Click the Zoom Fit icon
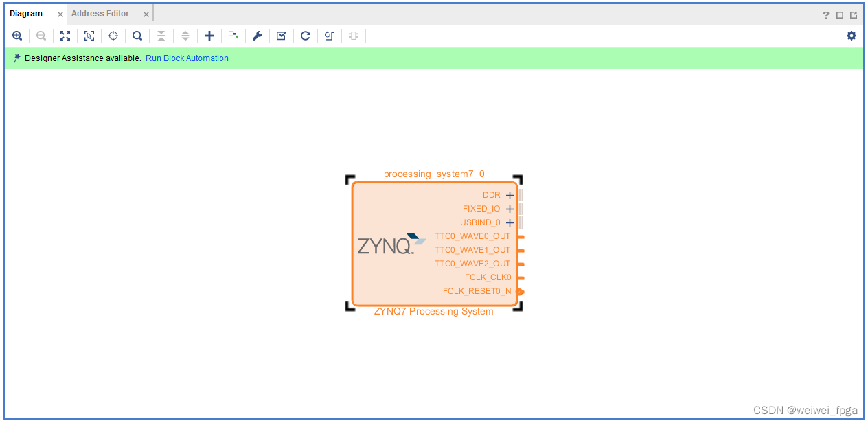 coord(65,35)
